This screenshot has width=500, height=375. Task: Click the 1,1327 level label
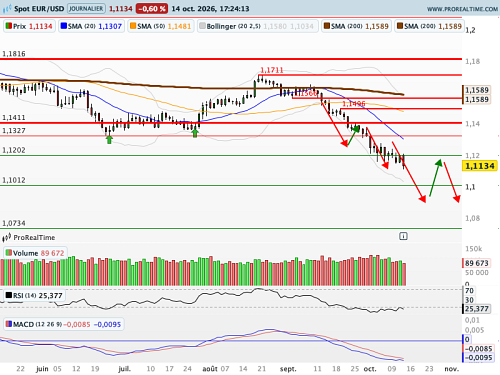[14, 130]
